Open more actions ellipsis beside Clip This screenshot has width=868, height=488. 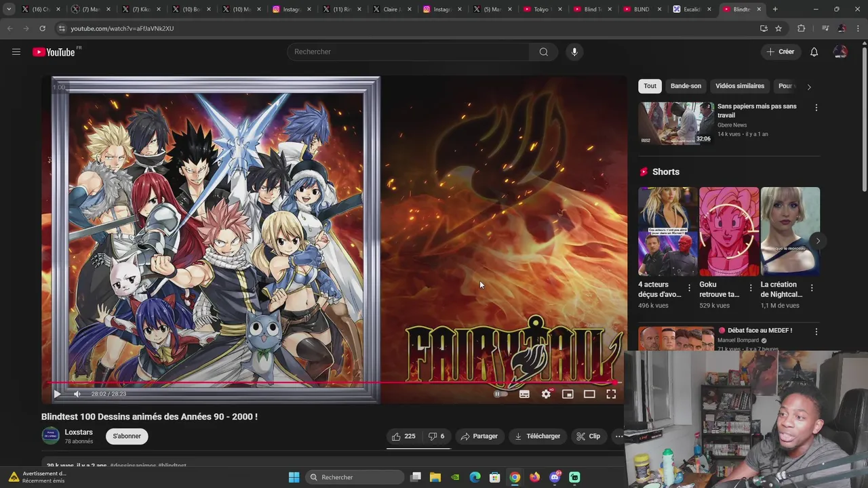coord(618,436)
